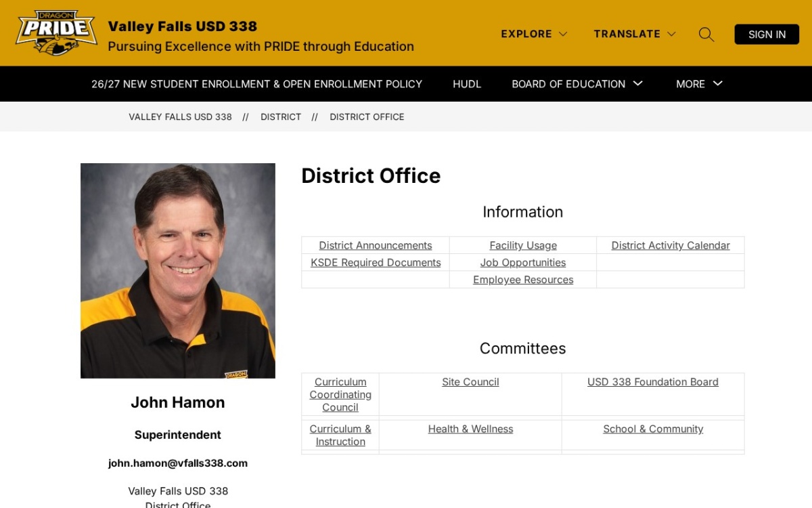
Task: Open Valley Falls USD 338 breadcrumb
Action: (x=180, y=117)
